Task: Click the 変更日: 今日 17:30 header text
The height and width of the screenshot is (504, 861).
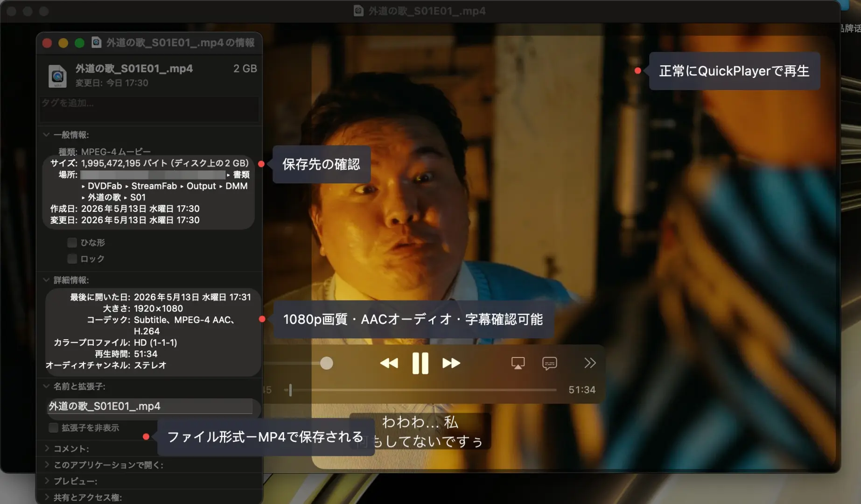Action: [112, 83]
